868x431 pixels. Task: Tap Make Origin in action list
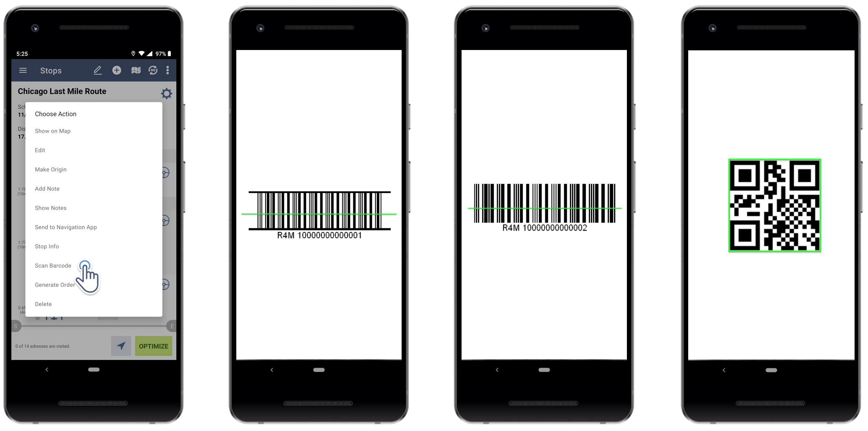pos(51,169)
